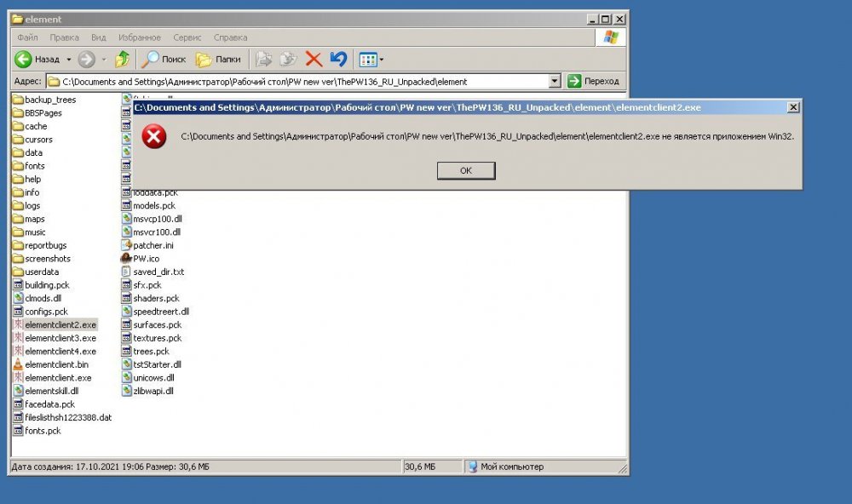This screenshot has height=504, width=852.
Task: Go up one folder level
Action: [x=122, y=60]
